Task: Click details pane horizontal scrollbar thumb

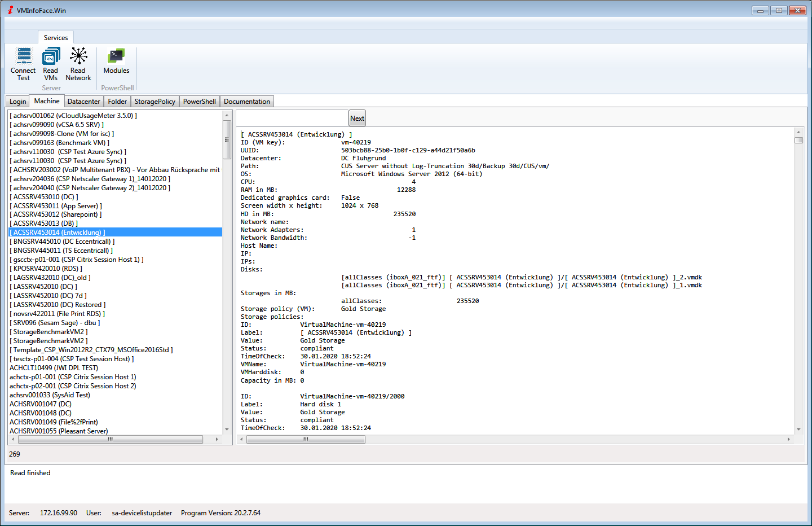Action: 306,439
